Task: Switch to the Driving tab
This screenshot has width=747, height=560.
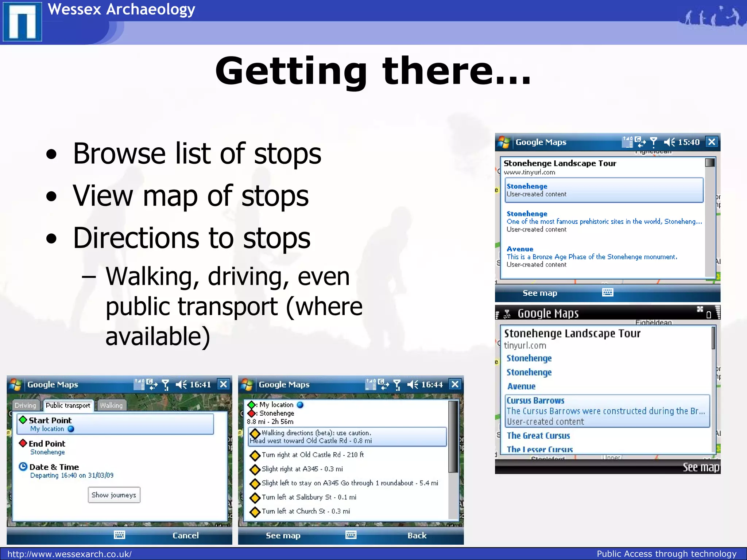Action: click(26, 405)
